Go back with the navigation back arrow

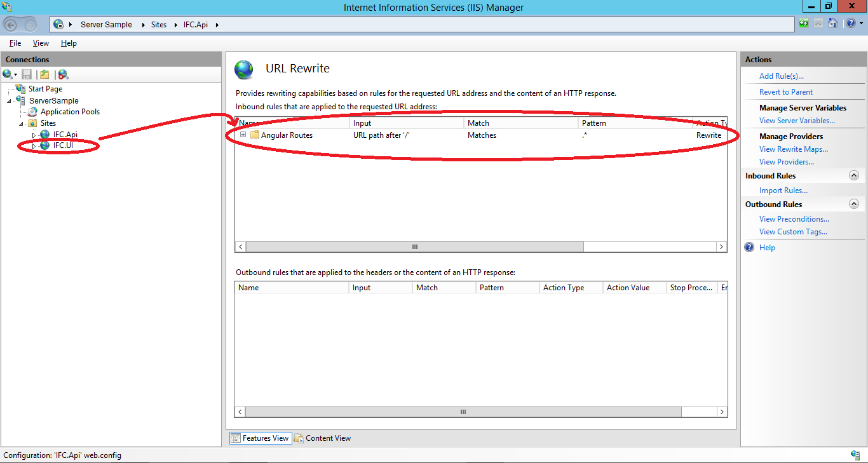11,25
